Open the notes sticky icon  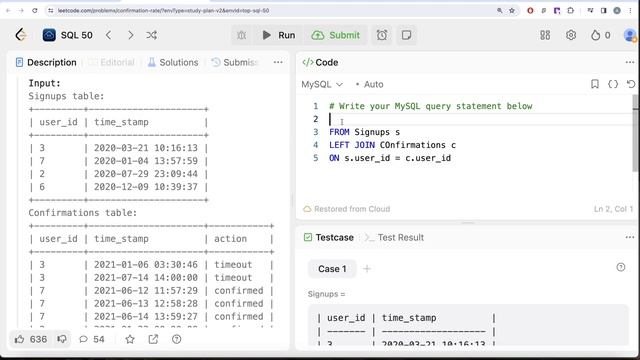click(x=407, y=35)
